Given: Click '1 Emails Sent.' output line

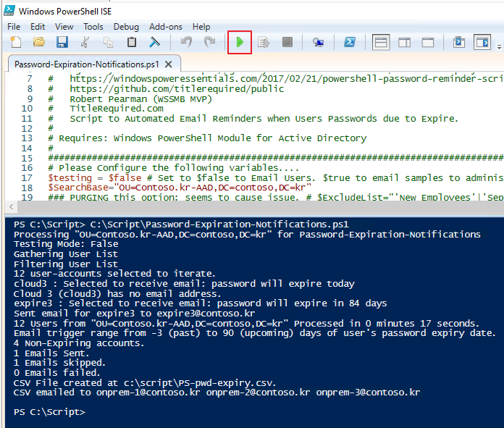Looking at the screenshot, I should [x=51, y=353].
